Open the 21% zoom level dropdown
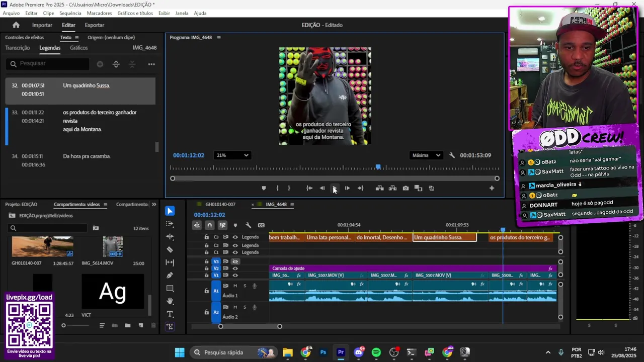The image size is (644, 362). pyautogui.click(x=232, y=155)
